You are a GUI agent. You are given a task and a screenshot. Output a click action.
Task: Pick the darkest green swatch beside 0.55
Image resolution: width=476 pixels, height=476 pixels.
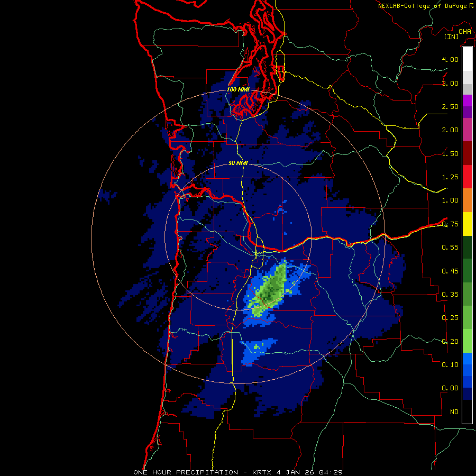click(467, 247)
